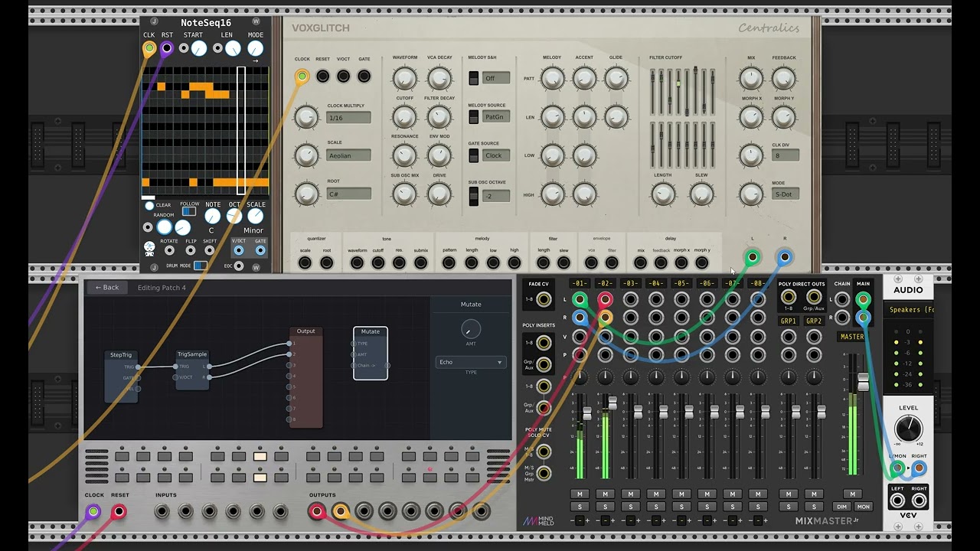Toggle the NoteSeq16 FOLLOW switch
The image size is (980, 551).
click(x=188, y=212)
